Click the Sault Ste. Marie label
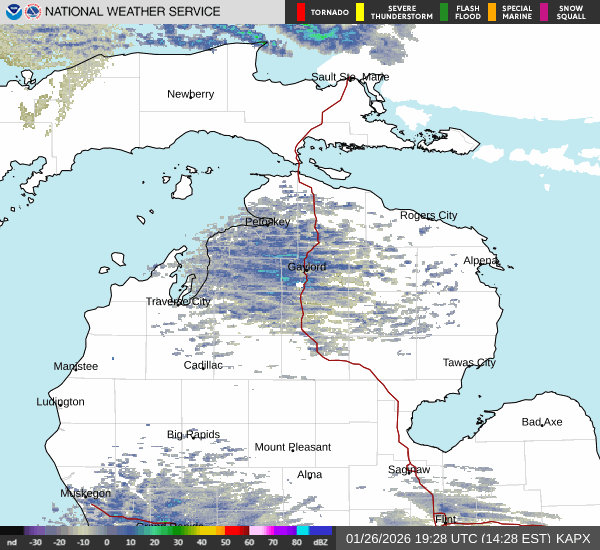 click(x=349, y=77)
